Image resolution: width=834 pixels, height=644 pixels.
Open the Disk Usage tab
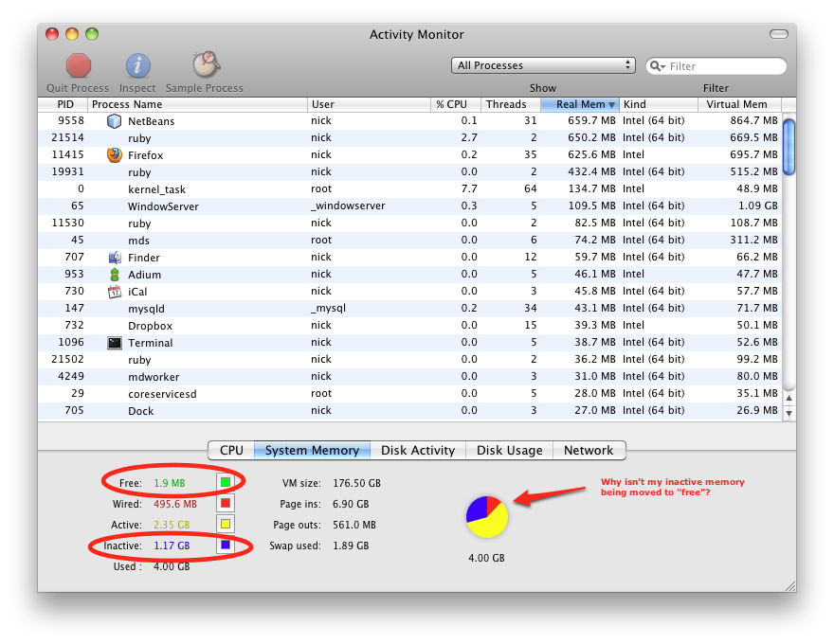(x=510, y=450)
